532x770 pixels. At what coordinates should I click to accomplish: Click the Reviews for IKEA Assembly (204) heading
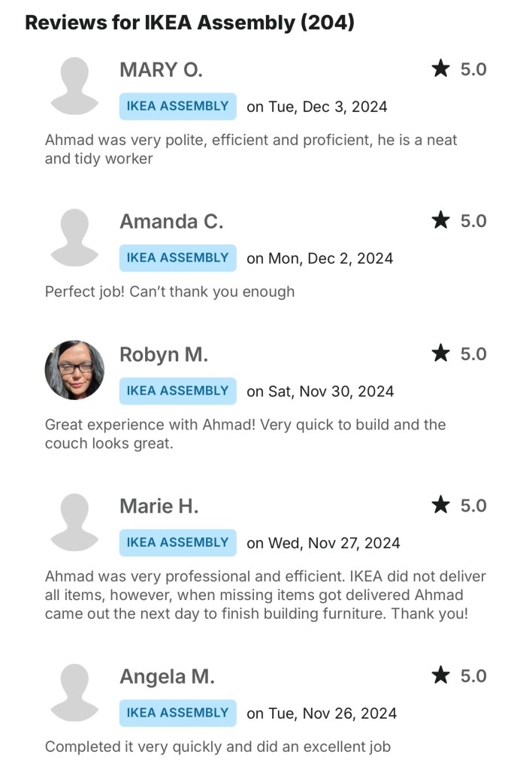(x=189, y=23)
